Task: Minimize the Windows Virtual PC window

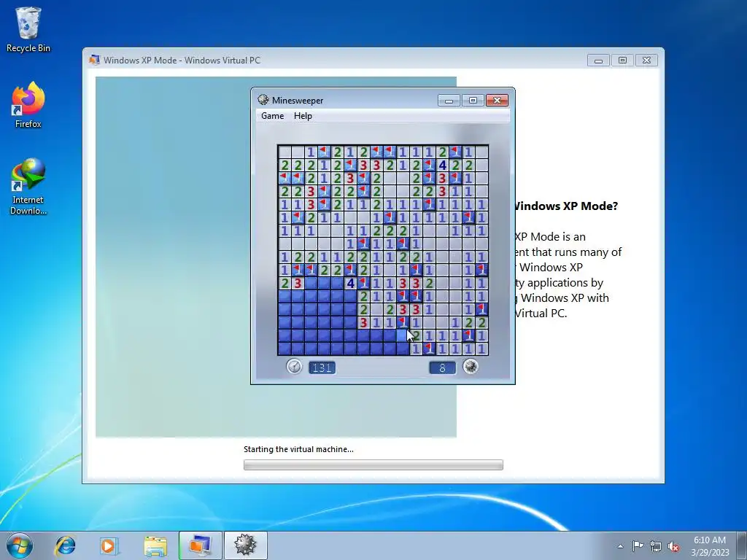Action: pyautogui.click(x=599, y=61)
